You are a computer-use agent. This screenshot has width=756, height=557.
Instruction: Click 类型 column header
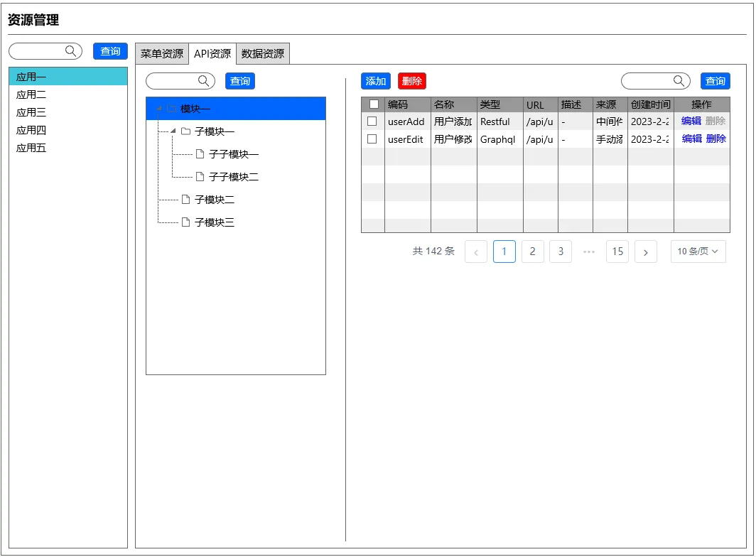[x=500, y=104]
